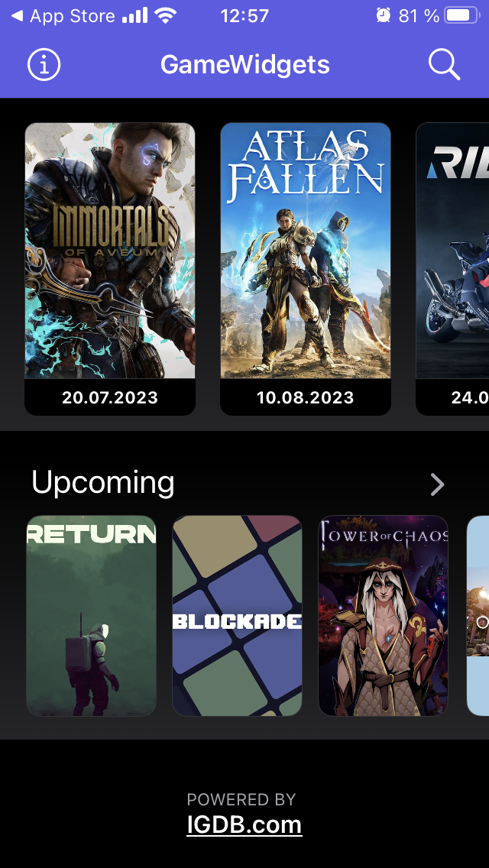
Task: Select Tower of Chaos upcoming game
Action: point(384,616)
